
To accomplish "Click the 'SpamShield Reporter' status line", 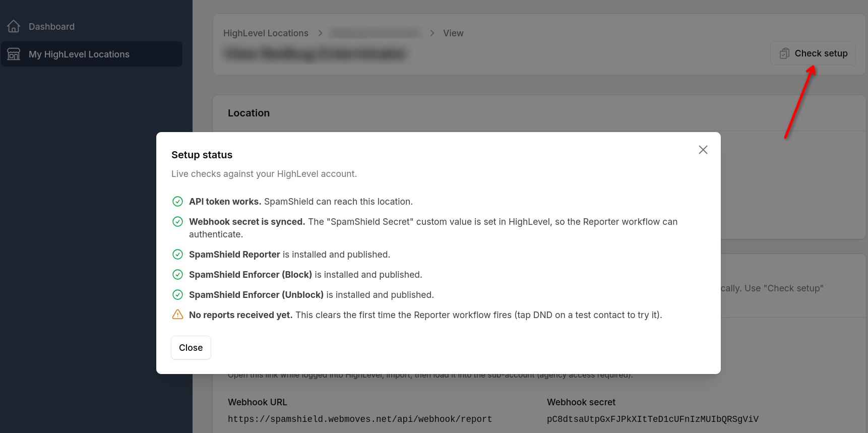I will tap(289, 255).
